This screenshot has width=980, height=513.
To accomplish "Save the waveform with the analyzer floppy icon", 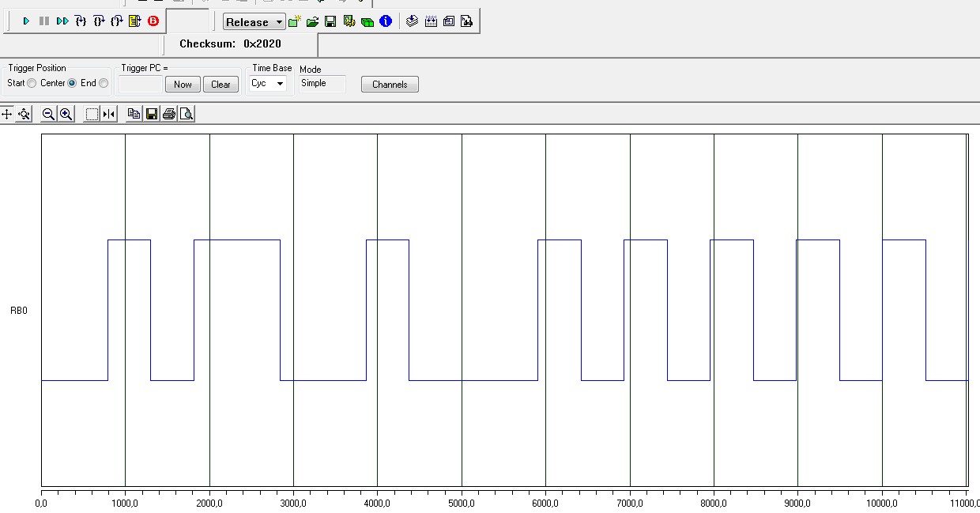I will [151, 114].
